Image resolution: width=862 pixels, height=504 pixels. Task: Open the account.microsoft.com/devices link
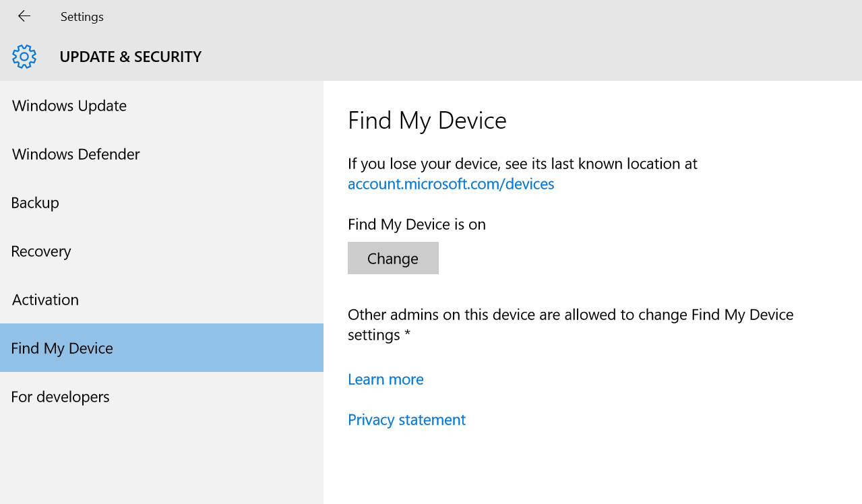451,184
